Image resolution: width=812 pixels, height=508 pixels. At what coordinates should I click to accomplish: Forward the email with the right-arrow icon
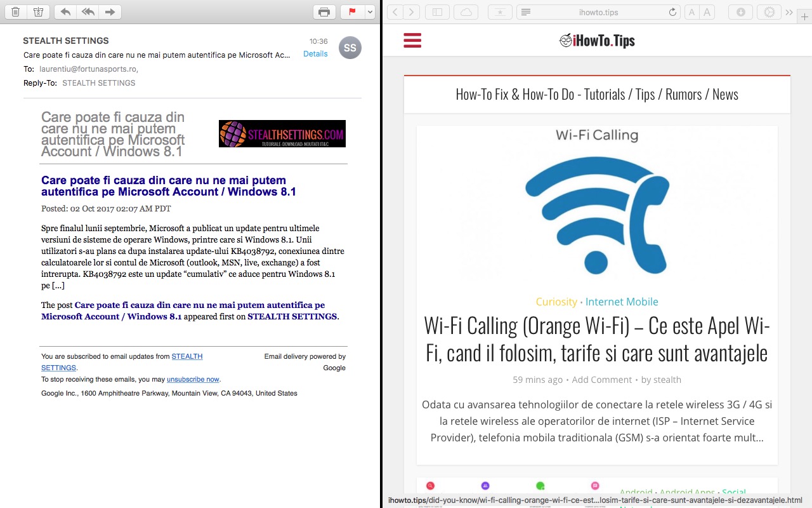point(110,12)
